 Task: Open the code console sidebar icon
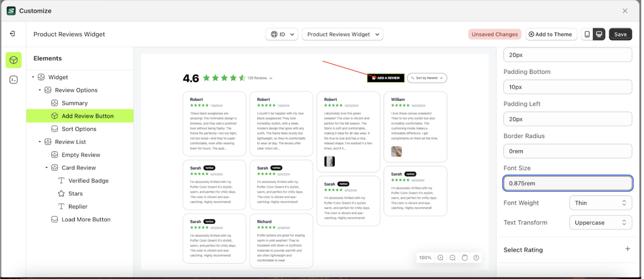pos(13,79)
